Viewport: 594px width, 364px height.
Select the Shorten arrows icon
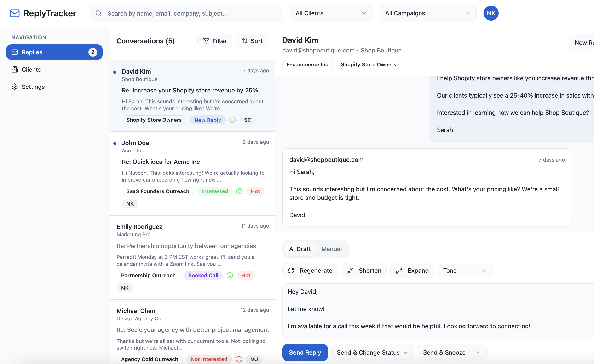coord(350,271)
